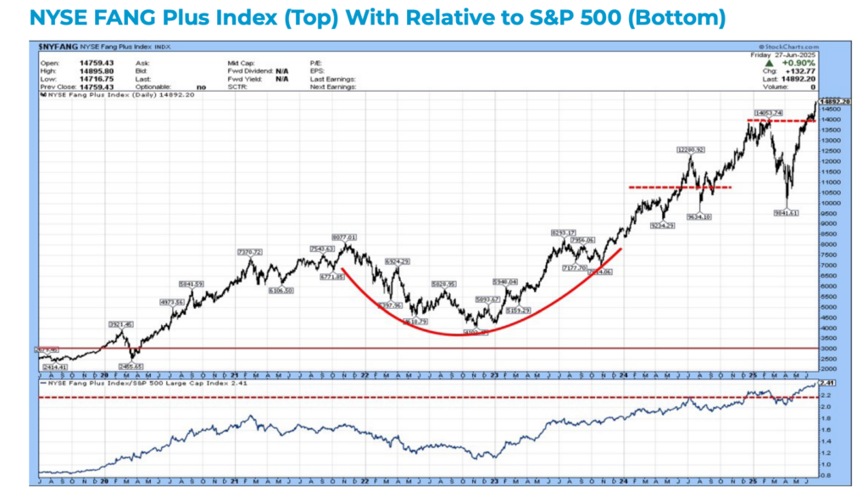Select the Low value 14716.75
868x498 pixels.
pos(97,79)
